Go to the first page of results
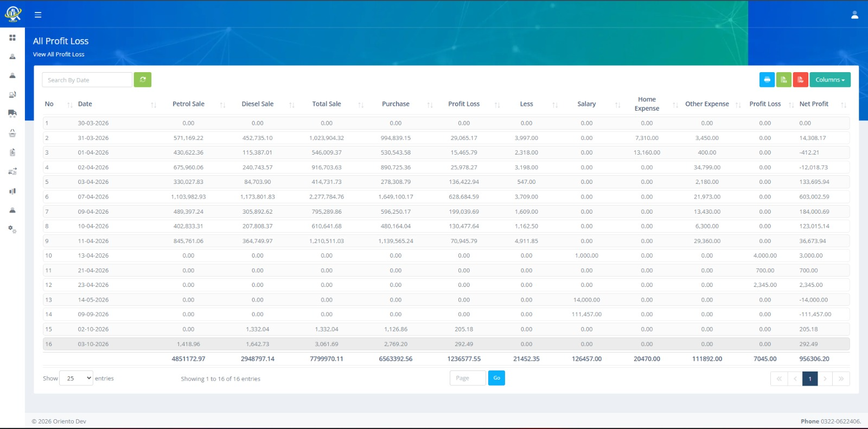 (779, 379)
